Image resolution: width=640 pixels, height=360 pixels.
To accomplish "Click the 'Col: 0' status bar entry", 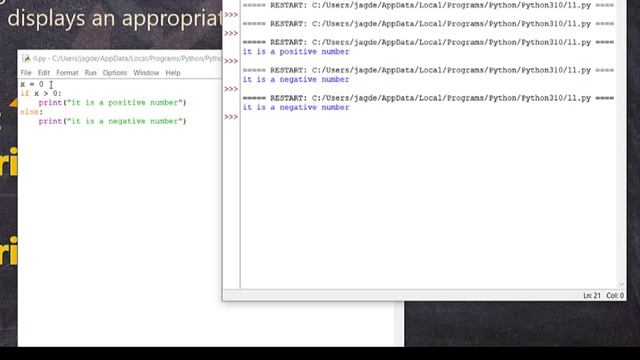I will (615, 296).
